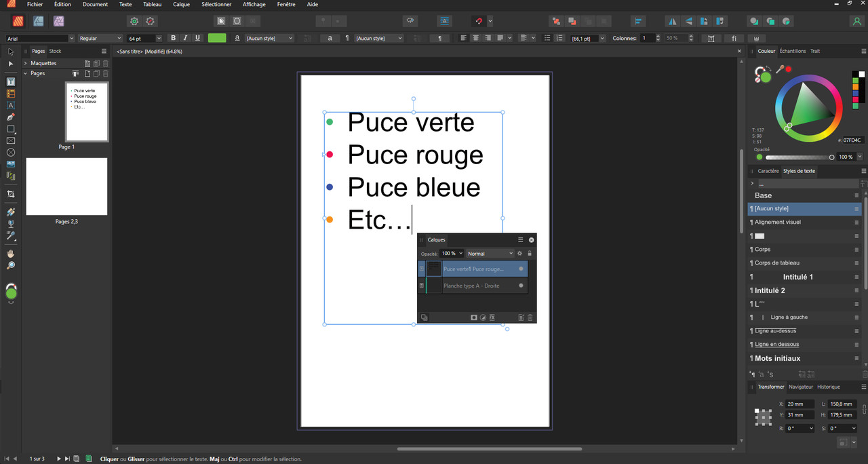This screenshot has height=464, width=868.
Task: Click the green text color swatch
Action: tap(217, 38)
